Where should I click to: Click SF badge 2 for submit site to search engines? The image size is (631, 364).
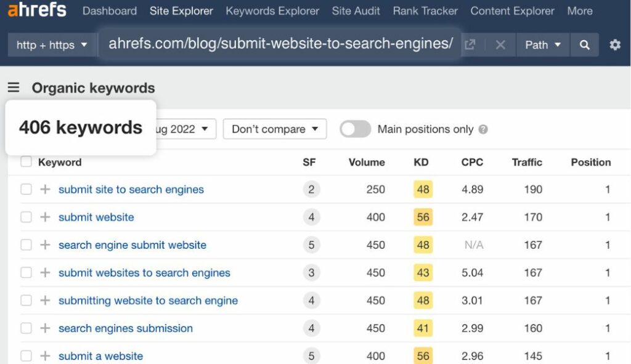pyautogui.click(x=311, y=189)
